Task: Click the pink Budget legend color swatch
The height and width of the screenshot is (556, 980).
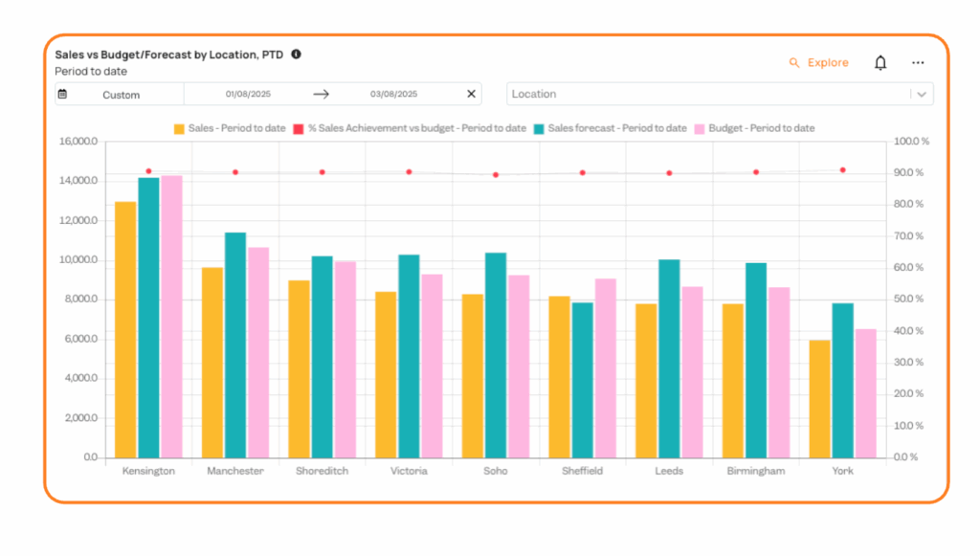Action: pos(700,128)
